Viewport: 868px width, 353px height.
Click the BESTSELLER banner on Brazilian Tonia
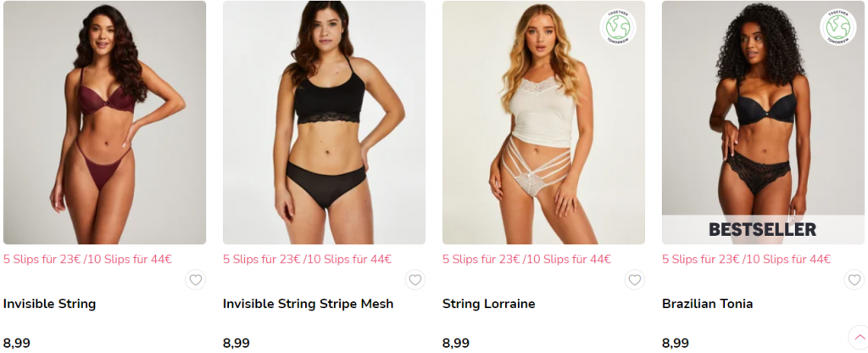click(x=764, y=229)
